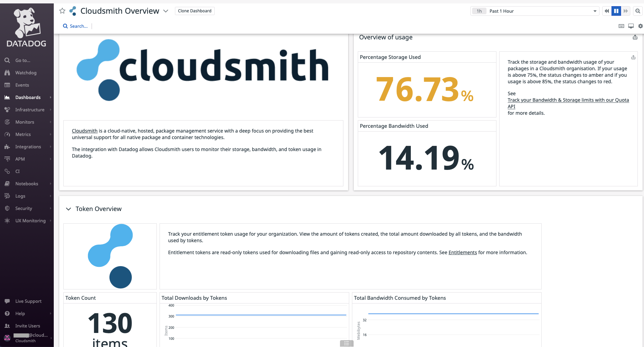
Task: Click the APM icon
Action: [7, 159]
